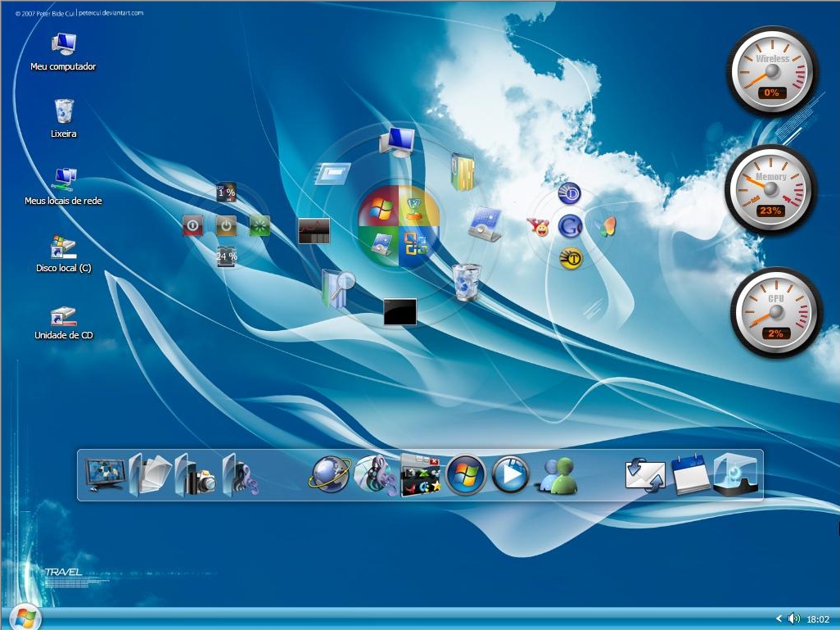Click the Windows Media Player dock icon
The width and height of the screenshot is (840, 630).
click(511, 475)
